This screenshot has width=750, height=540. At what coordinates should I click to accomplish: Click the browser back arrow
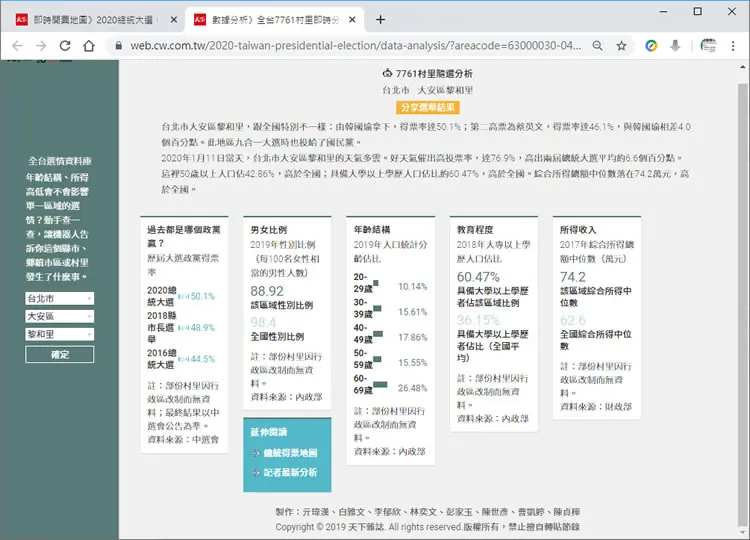pyautogui.click(x=17, y=46)
